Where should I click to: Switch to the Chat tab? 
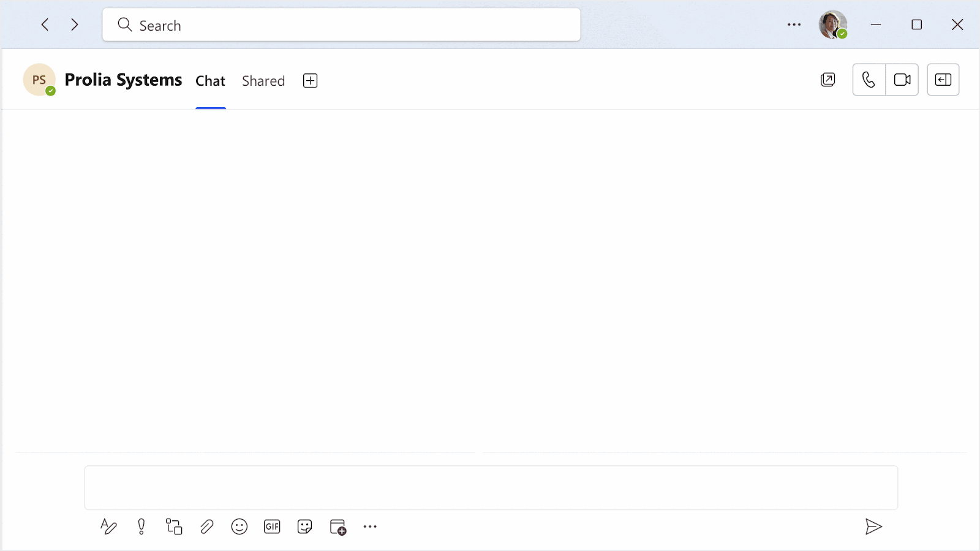click(210, 81)
